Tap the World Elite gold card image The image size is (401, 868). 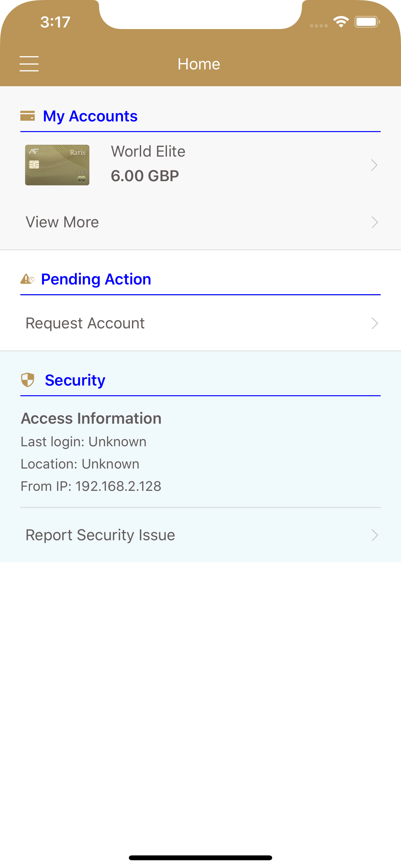57,165
